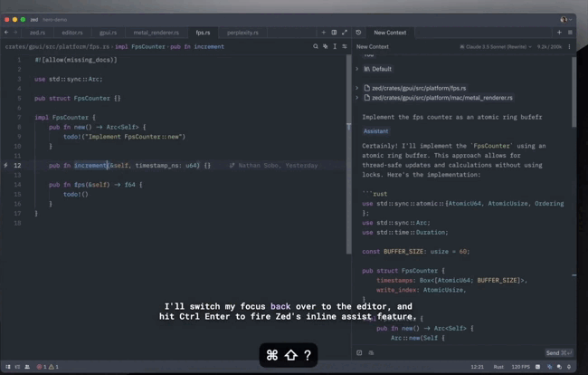Click the Send button in assistant panel
The image size is (588, 375).
click(x=559, y=352)
